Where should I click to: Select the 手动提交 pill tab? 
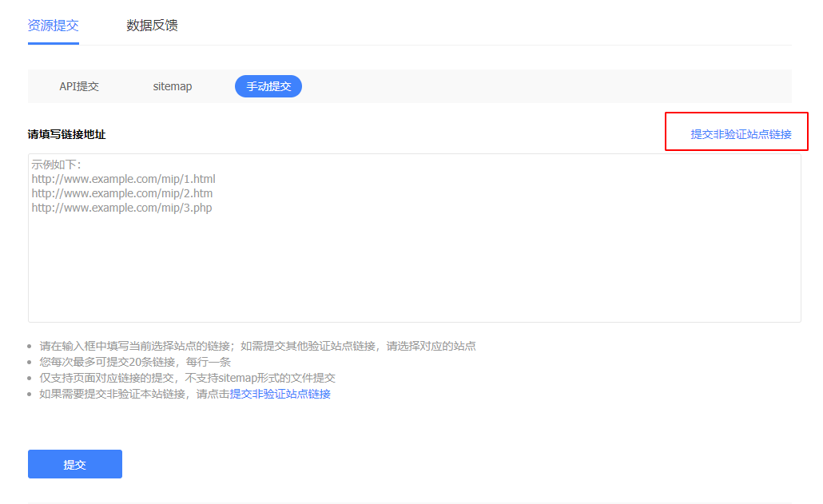268,86
